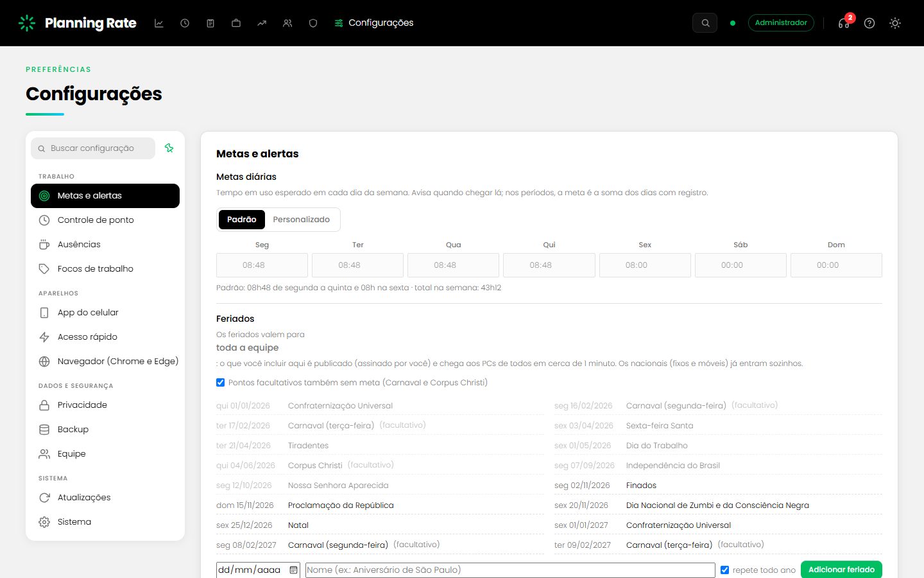The height and width of the screenshot is (578, 924).
Task: Uncheck Pontos facultativos também sem meta
Action: point(221,383)
